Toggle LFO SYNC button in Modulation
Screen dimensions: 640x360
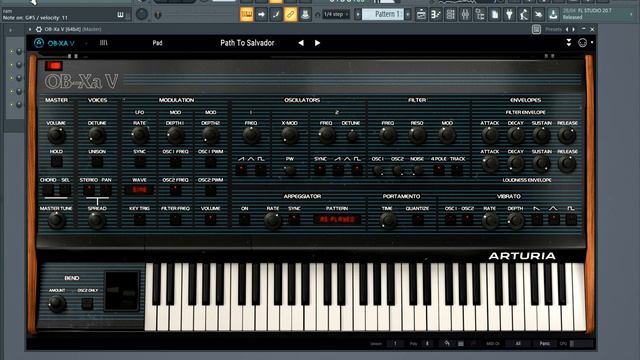coord(140,162)
